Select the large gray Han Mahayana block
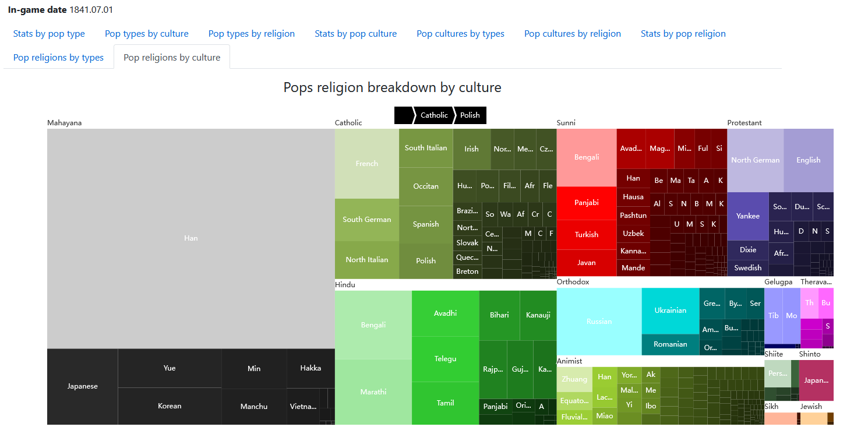This screenshot has width=868, height=448. pyautogui.click(x=191, y=238)
